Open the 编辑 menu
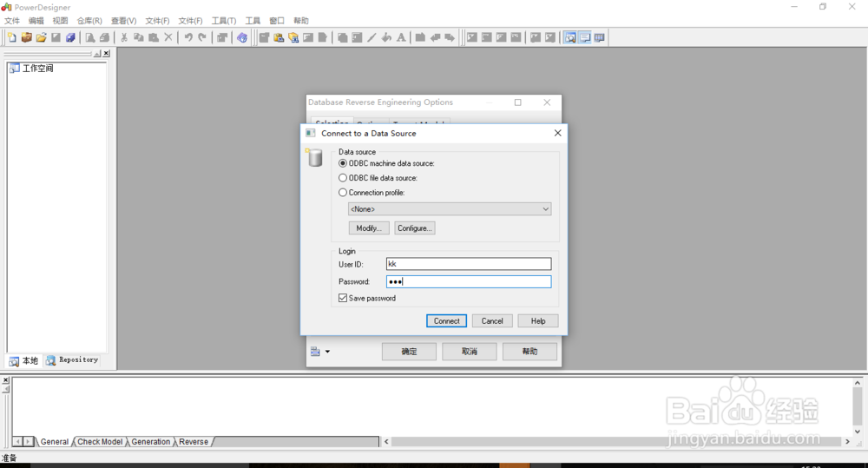This screenshot has width=868, height=468. click(x=36, y=21)
